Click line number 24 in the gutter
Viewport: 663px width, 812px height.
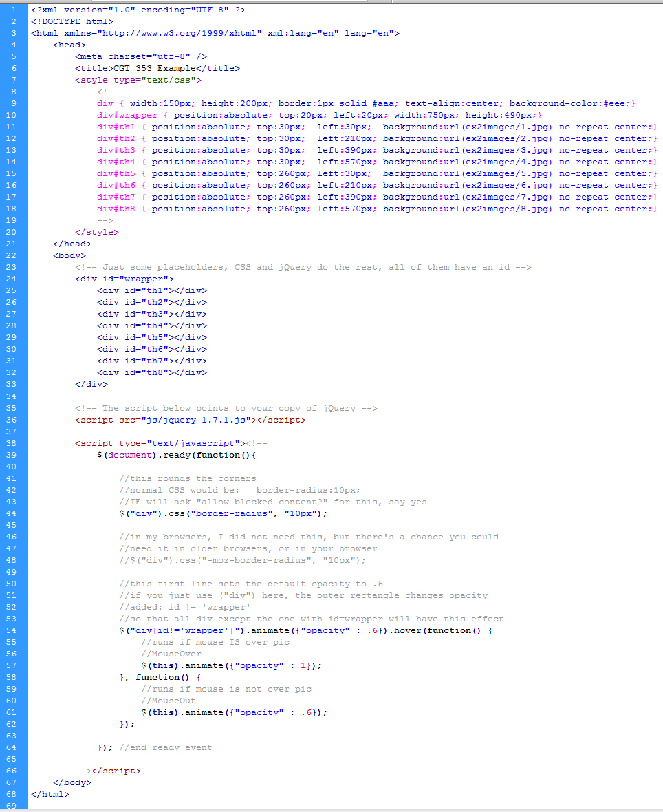(x=11, y=279)
